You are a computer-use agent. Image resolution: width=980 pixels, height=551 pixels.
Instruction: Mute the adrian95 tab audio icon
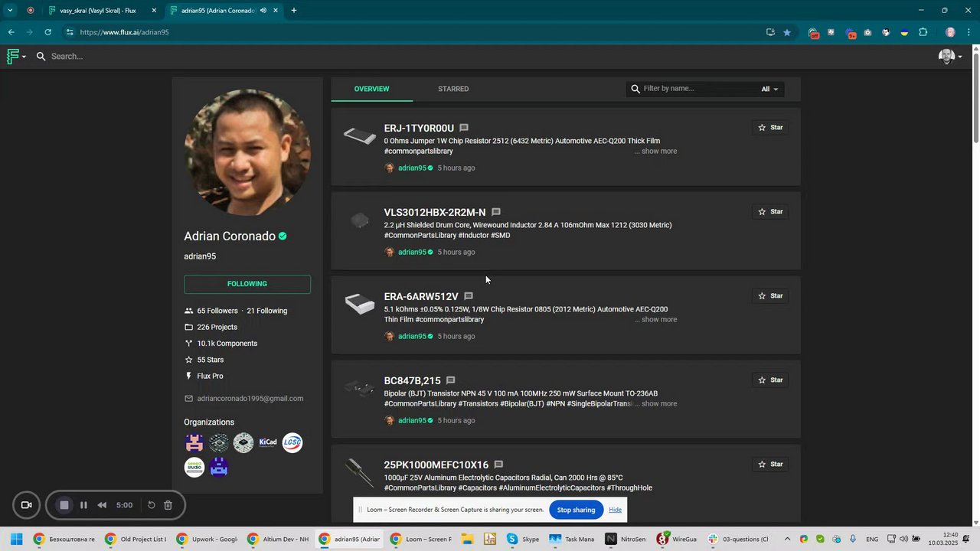click(263, 11)
